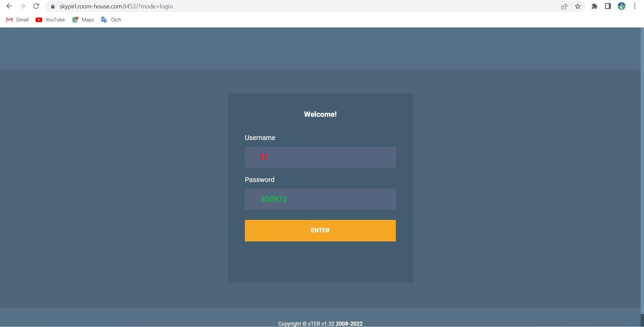Click the Username label text
The width and height of the screenshot is (644, 327).
pos(260,138)
